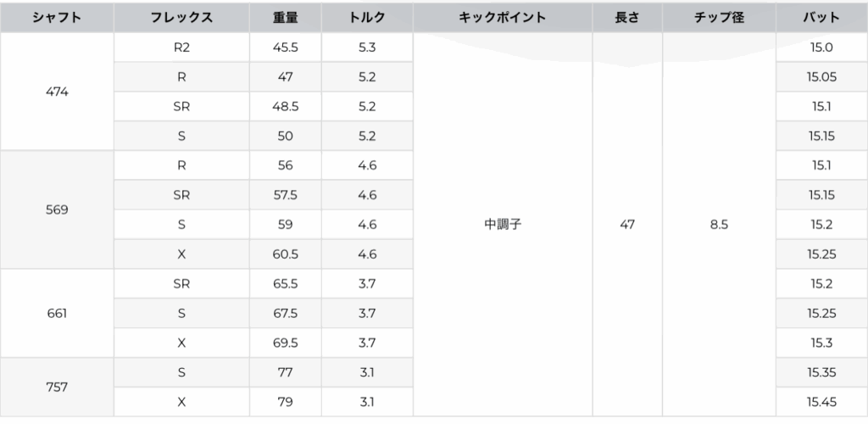Click the 45.5 weight value
Viewport: 868px width, 424px height.
point(285,47)
